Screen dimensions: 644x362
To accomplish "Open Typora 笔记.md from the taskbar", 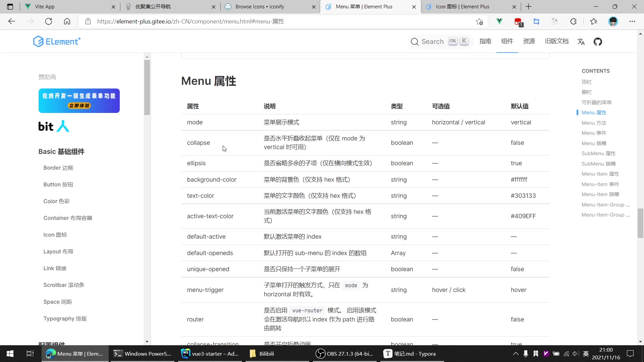I will 410,354.
